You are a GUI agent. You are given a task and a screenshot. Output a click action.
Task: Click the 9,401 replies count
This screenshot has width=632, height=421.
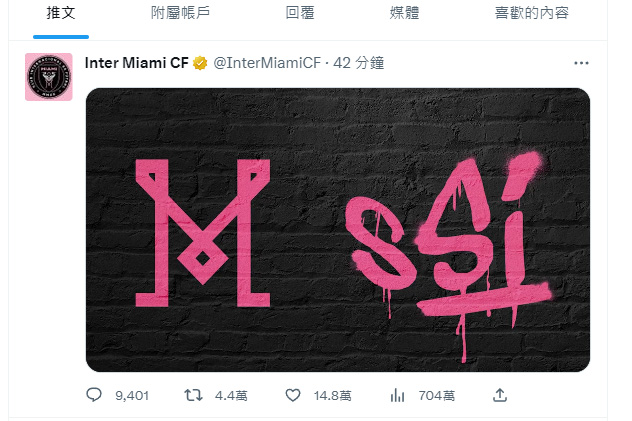(x=132, y=396)
